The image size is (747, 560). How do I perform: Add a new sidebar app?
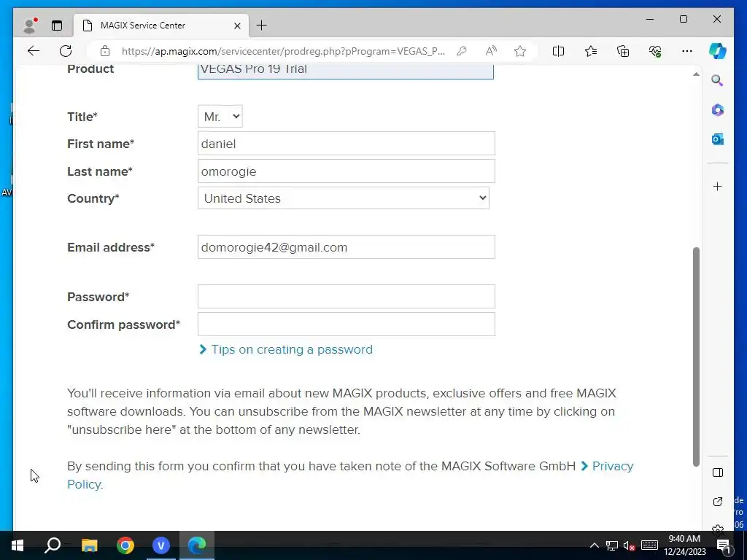[718, 186]
